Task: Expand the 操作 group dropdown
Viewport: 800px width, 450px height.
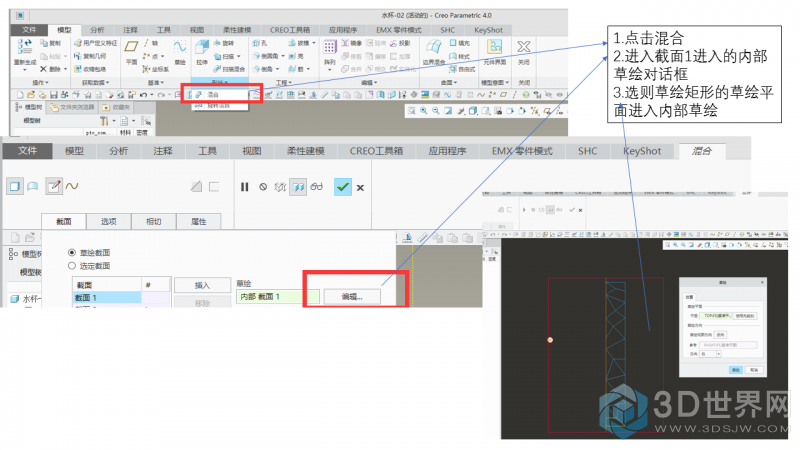Action: pyautogui.click(x=40, y=83)
